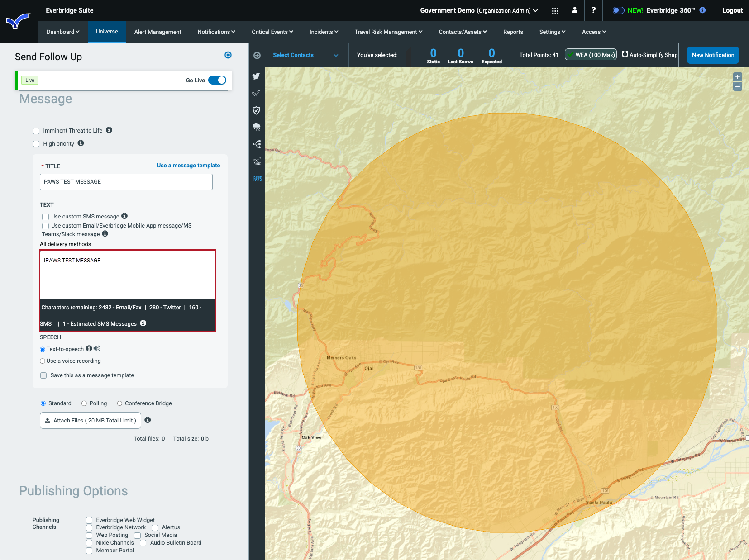
Task: Open the Everbridge bird sidebar icon
Action: pos(257,93)
